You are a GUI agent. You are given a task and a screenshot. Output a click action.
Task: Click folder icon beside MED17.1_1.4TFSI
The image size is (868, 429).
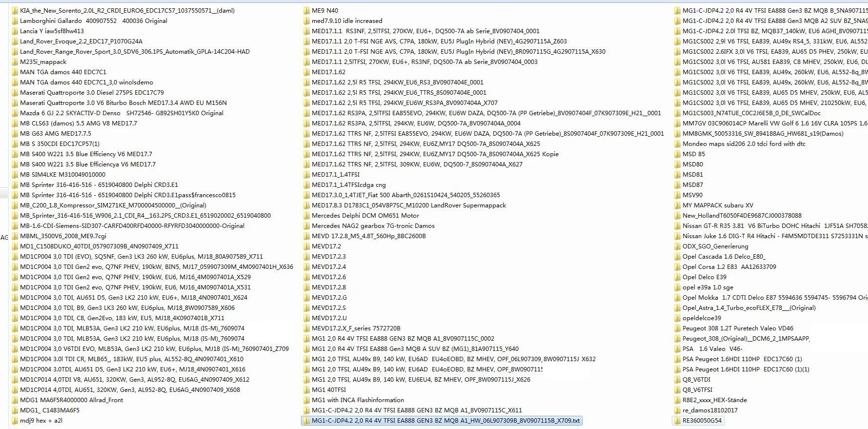click(306, 175)
